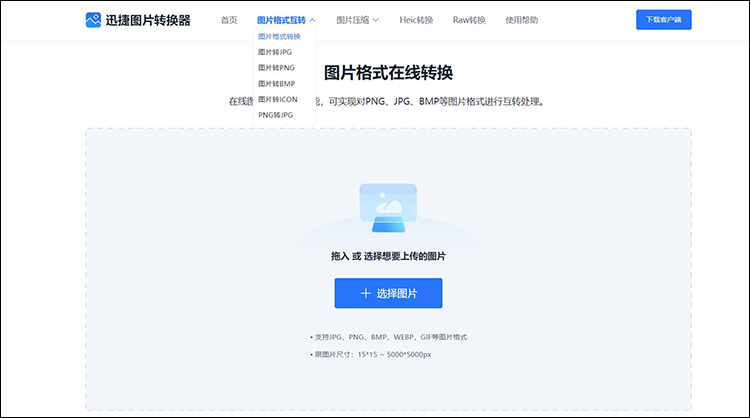Open the 首页 navigation tab
This screenshot has height=418, width=750.
(229, 20)
